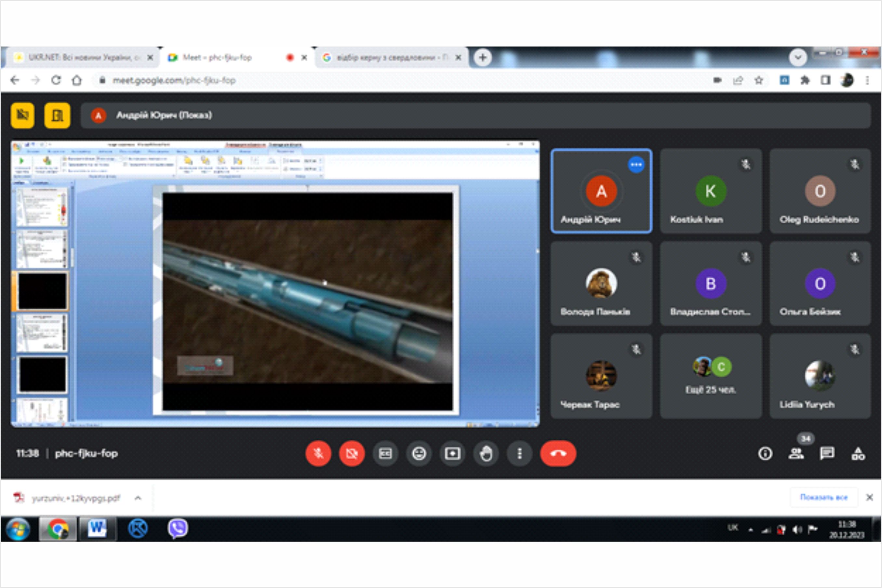Open the tab search dropdown arrow

tap(798, 57)
